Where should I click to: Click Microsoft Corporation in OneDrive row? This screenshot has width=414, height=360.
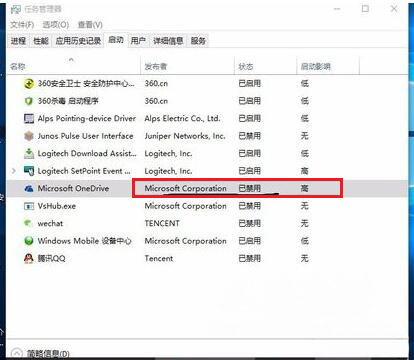[x=185, y=188]
